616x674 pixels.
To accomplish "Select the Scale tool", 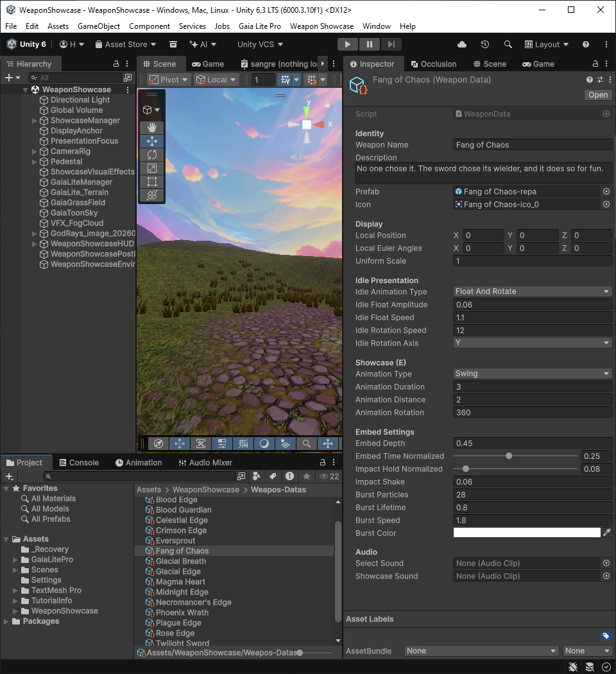I will (151, 168).
